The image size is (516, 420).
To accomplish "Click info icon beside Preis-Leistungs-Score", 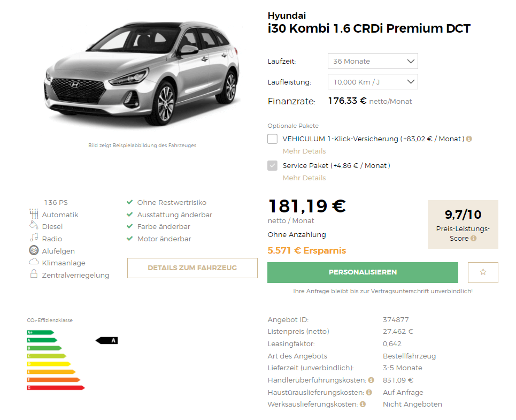I will [x=473, y=238].
